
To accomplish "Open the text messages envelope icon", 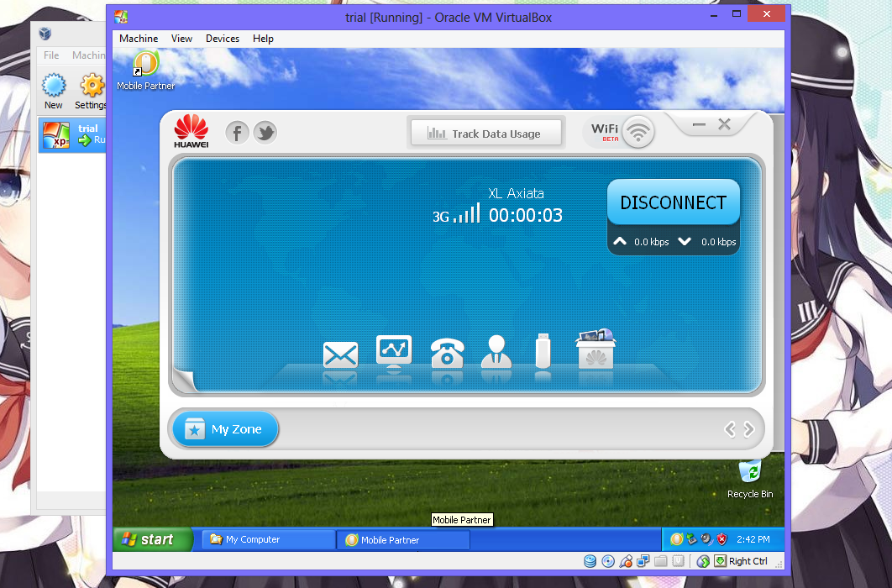I will pyautogui.click(x=340, y=354).
